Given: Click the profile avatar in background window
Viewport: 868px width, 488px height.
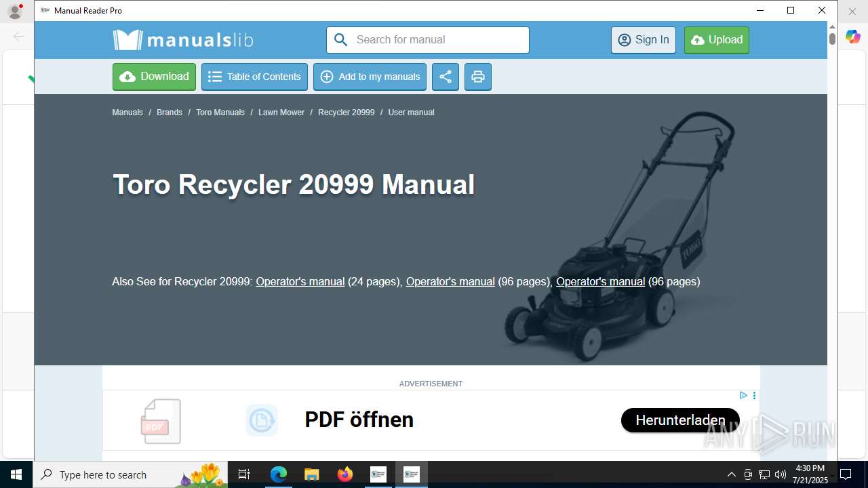Looking at the screenshot, I should click(x=15, y=11).
